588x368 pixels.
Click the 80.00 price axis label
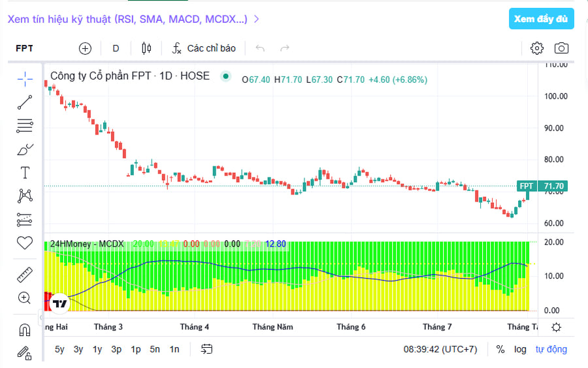pyautogui.click(x=554, y=159)
